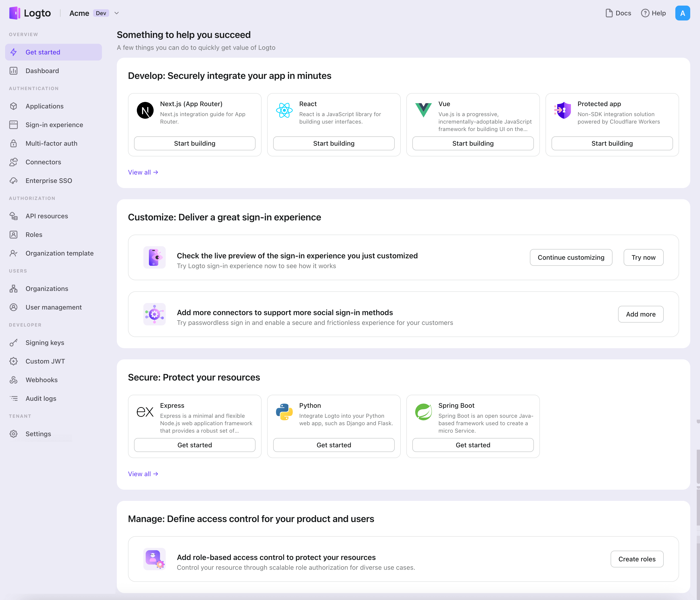Click the Connectors sidebar icon
The image size is (700, 600).
[x=13, y=162]
